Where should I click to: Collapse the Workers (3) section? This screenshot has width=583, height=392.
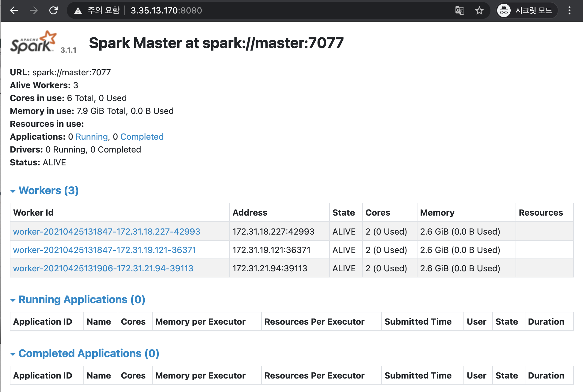[45, 190]
